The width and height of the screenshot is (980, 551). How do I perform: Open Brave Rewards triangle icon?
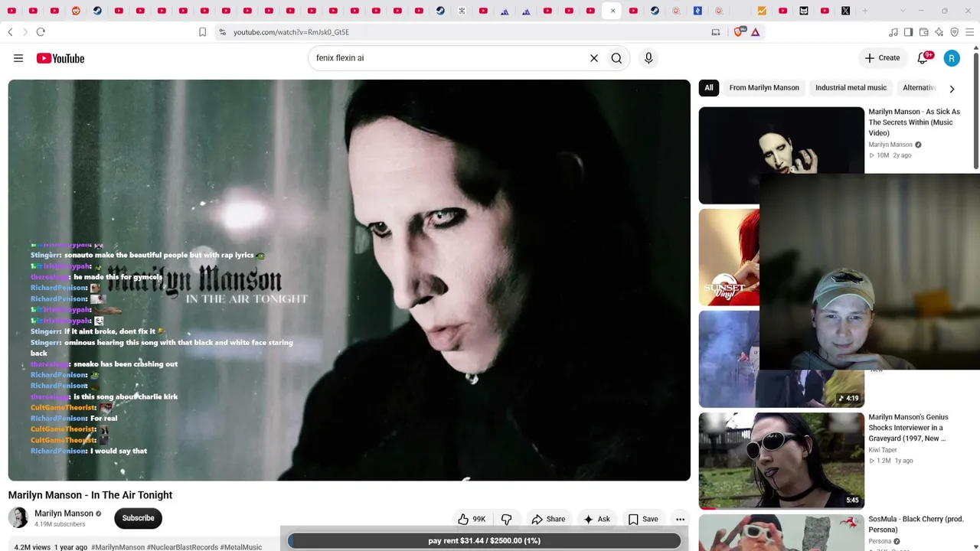pyautogui.click(x=756, y=32)
